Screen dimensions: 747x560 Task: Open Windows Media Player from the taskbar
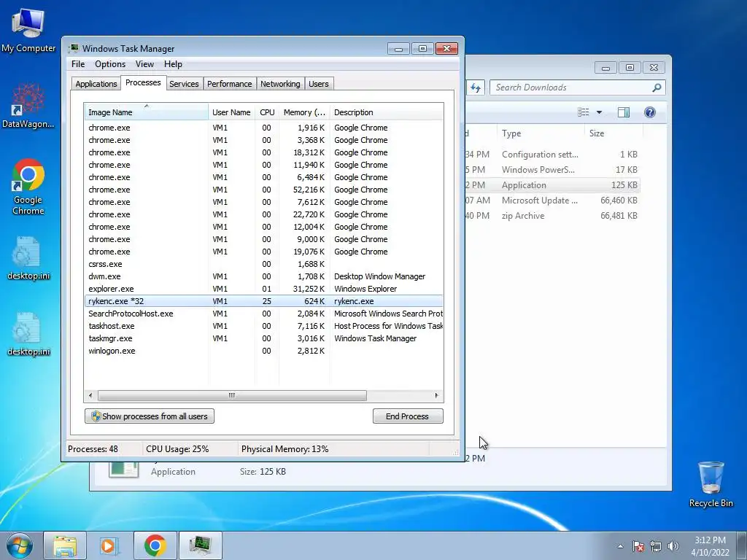110,545
